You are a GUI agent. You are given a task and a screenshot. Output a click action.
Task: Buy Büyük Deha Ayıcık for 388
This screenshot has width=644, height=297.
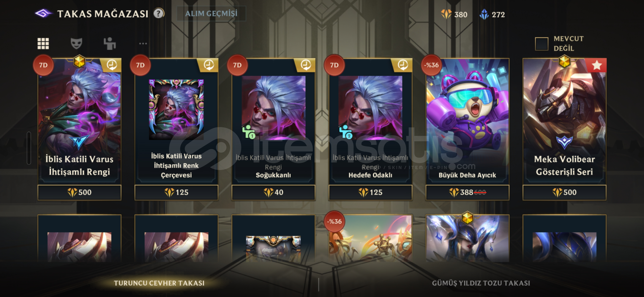click(x=467, y=192)
